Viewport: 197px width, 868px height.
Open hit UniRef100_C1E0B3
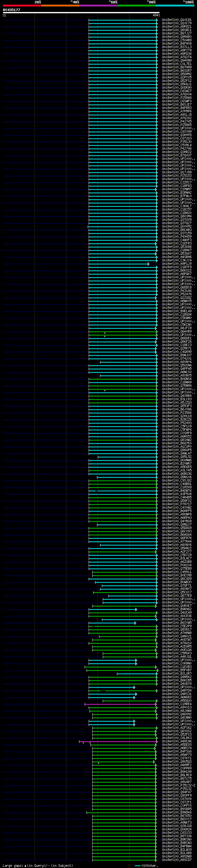pyautogui.click(x=176, y=667)
